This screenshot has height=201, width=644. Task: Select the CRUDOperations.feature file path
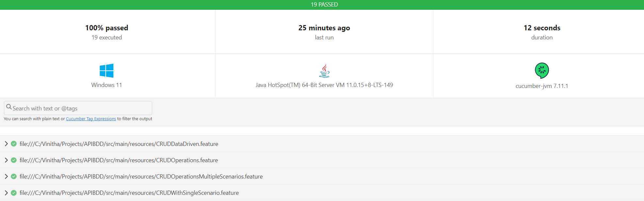(x=119, y=160)
